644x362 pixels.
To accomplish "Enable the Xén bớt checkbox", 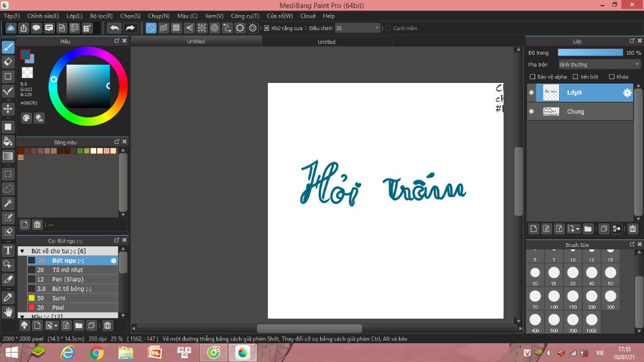I will tap(575, 77).
